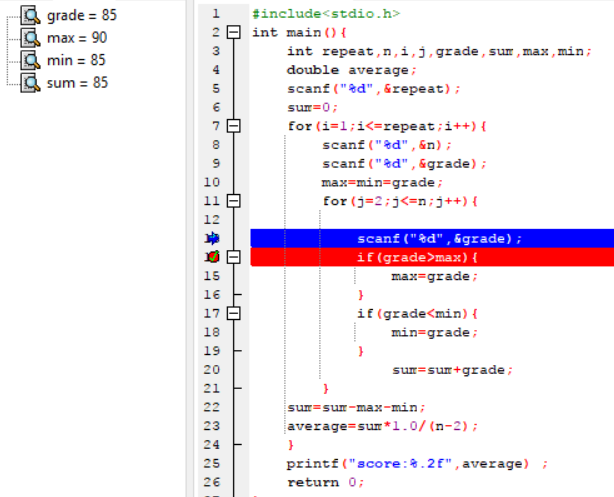Click the 'max=min=grade;' line

[382, 183]
